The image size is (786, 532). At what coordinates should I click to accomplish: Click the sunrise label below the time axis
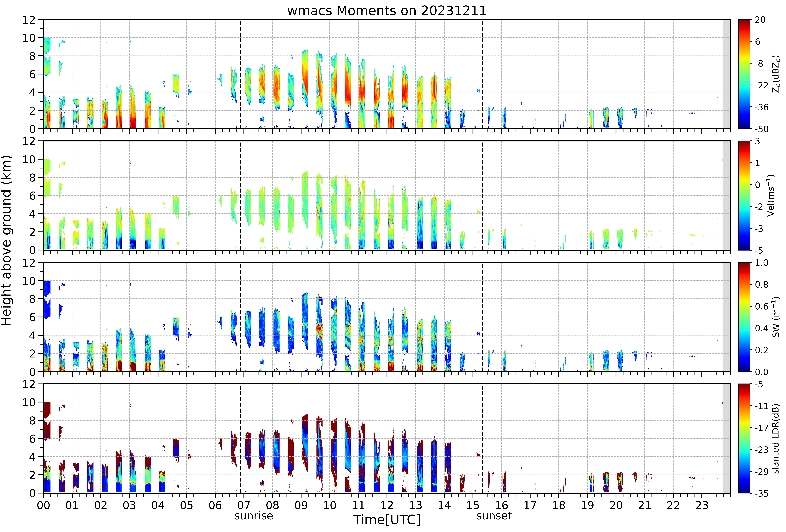pos(254,516)
